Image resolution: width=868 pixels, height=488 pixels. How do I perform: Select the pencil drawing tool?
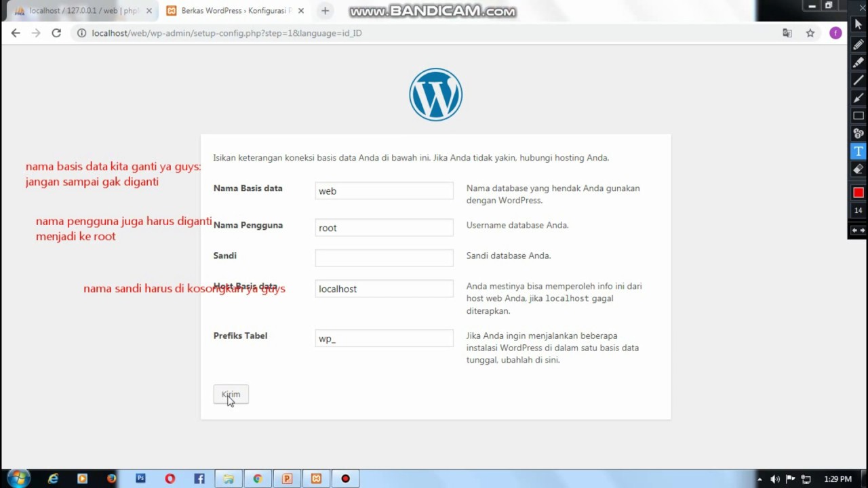pos(859,45)
